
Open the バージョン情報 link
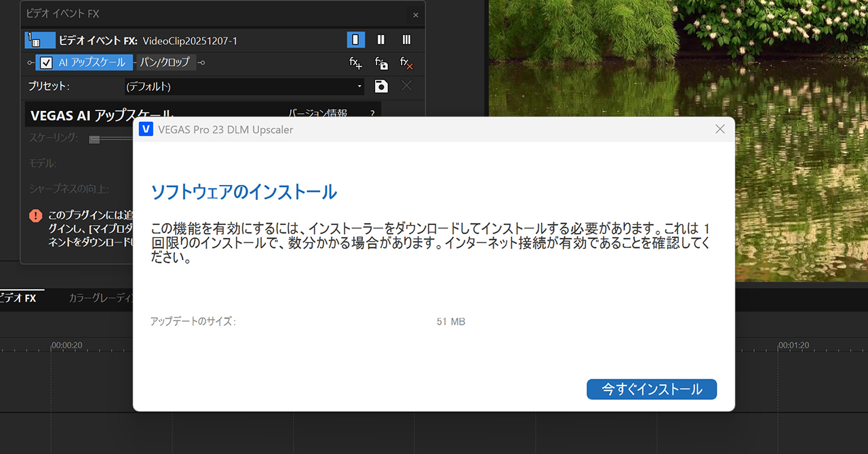[317, 113]
